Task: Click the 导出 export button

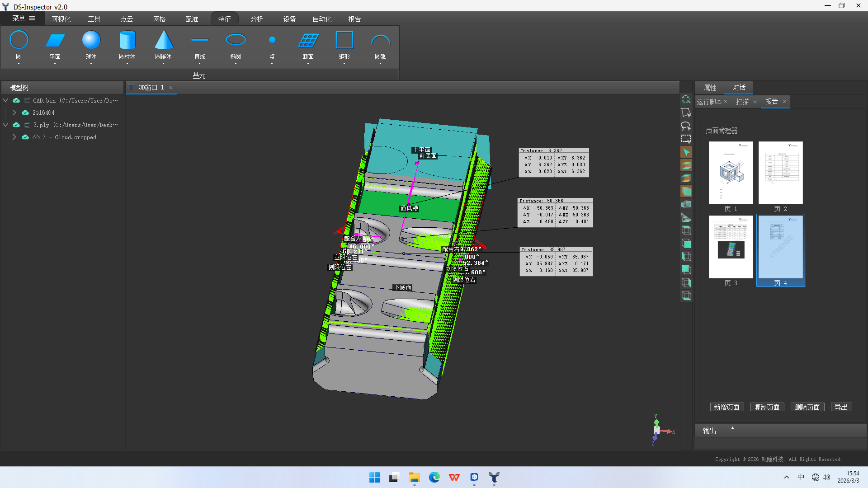Action: point(841,407)
